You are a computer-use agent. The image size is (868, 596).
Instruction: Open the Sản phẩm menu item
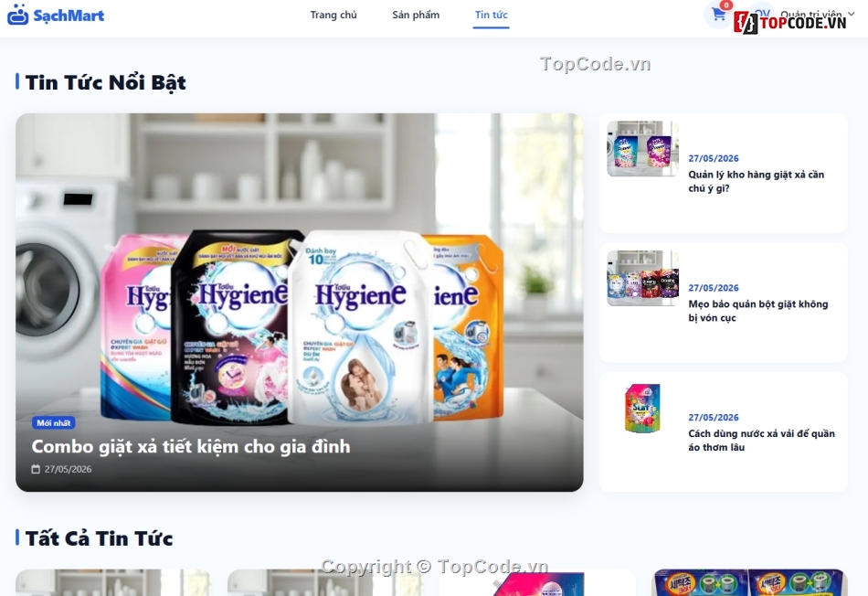coord(416,15)
